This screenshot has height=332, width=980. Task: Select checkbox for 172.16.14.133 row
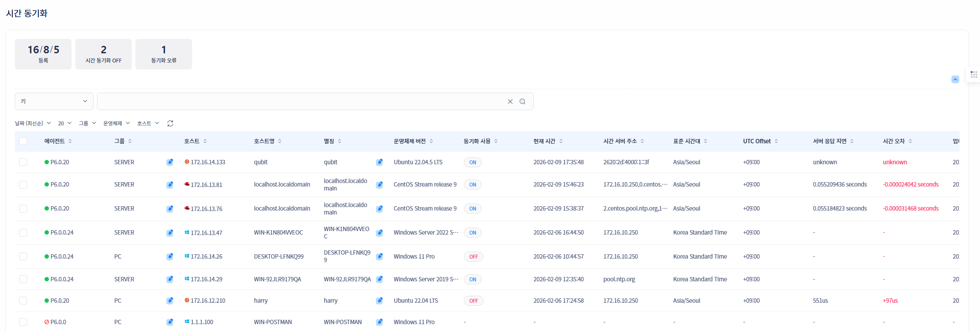click(23, 162)
